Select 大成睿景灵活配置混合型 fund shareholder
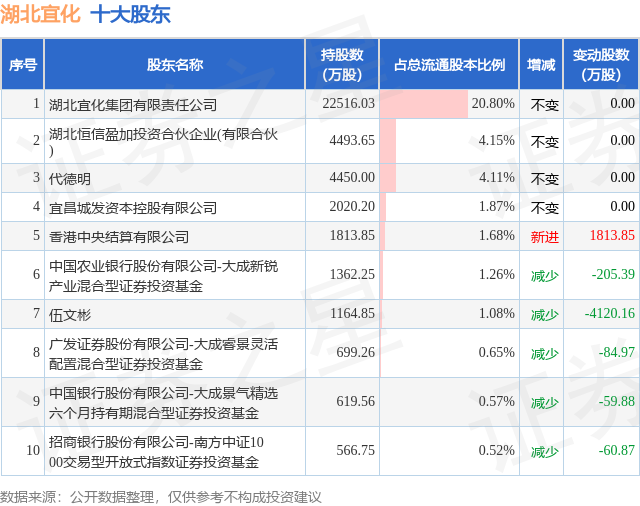This screenshot has height=506, width=640. (163, 353)
